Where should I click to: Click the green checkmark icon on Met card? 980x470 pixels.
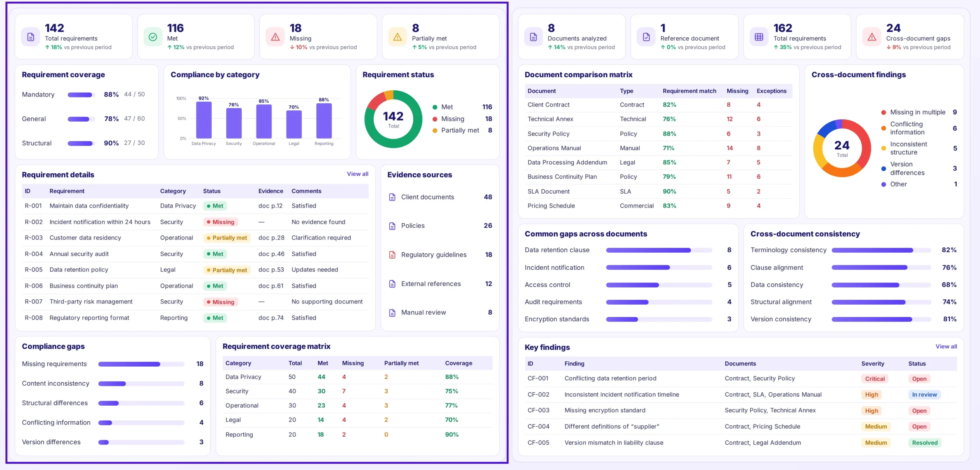tap(153, 37)
